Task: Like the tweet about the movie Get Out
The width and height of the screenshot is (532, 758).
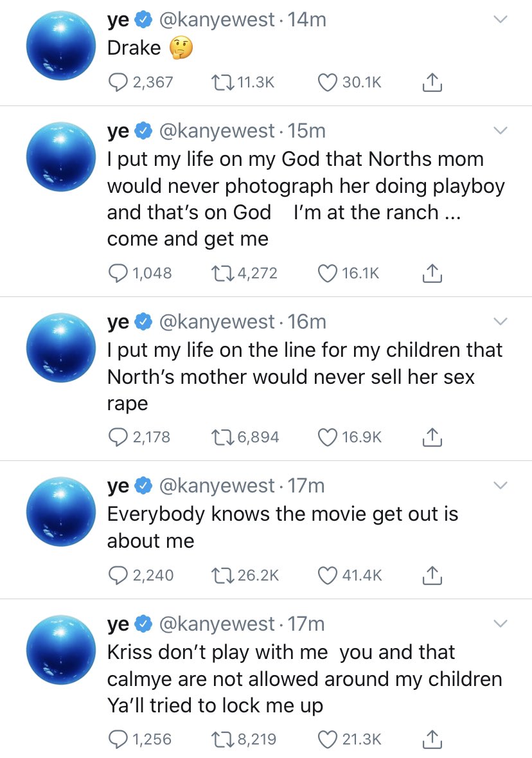Action: (x=328, y=575)
